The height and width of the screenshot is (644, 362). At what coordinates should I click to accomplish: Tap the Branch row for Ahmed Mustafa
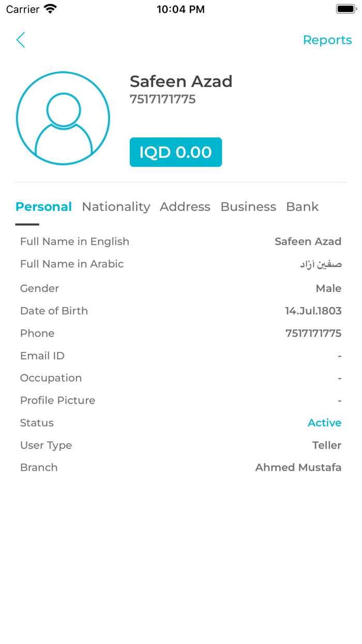point(181,467)
